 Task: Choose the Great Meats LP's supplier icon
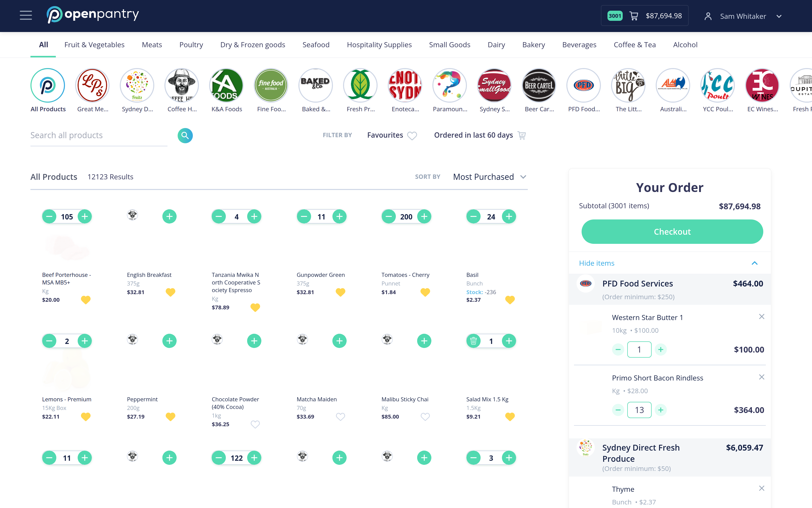point(93,85)
